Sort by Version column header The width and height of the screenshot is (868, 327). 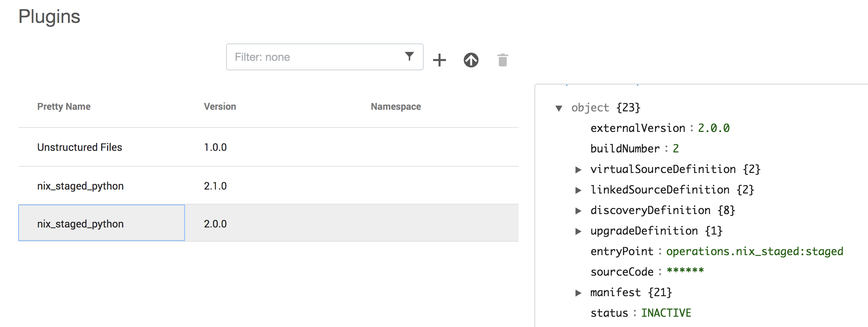click(x=220, y=107)
